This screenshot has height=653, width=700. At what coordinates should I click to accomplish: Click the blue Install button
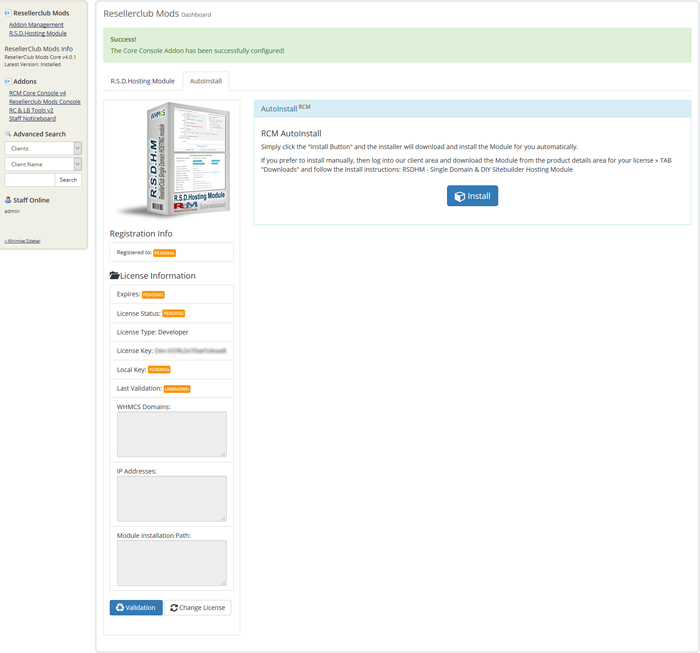(472, 196)
